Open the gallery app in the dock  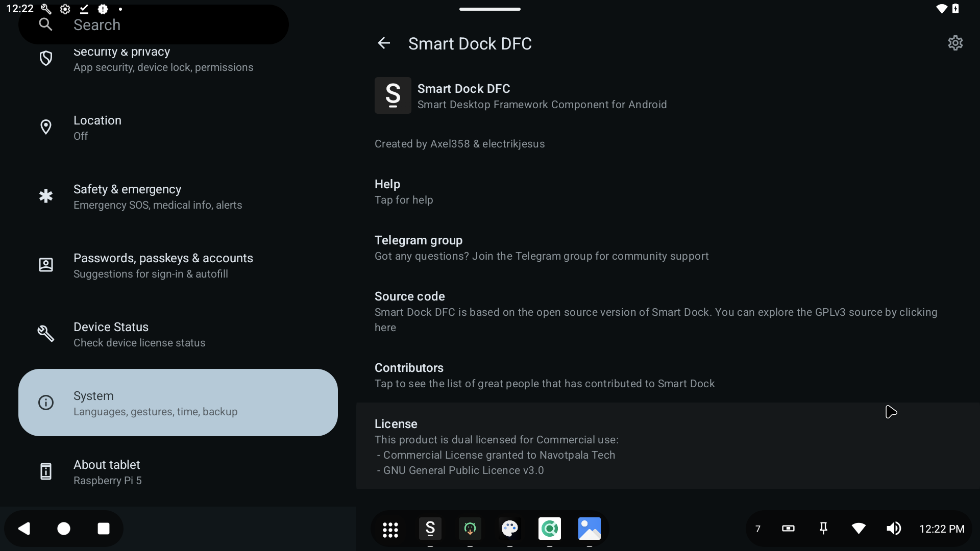[590, 529]
